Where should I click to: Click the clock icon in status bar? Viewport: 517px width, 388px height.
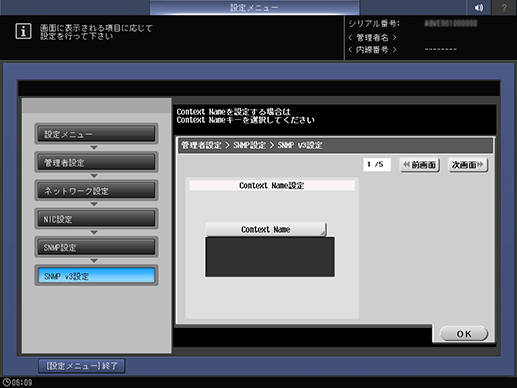[x=6, y=382]
